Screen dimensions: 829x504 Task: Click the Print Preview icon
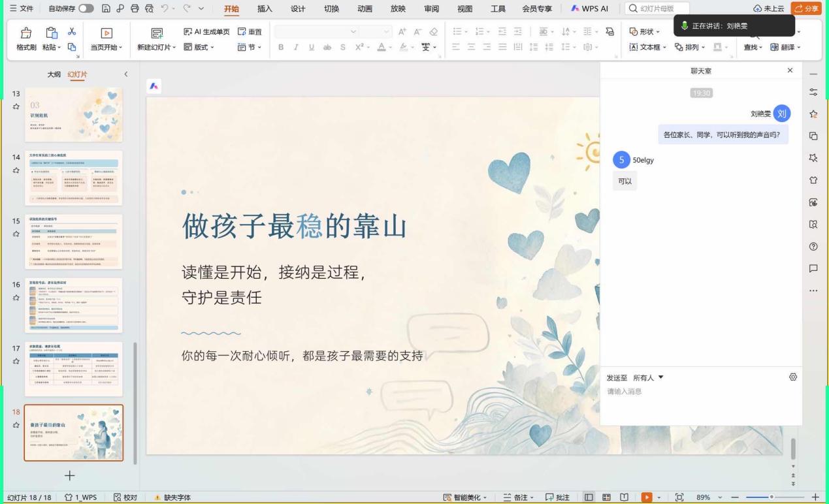pos(150,8)
